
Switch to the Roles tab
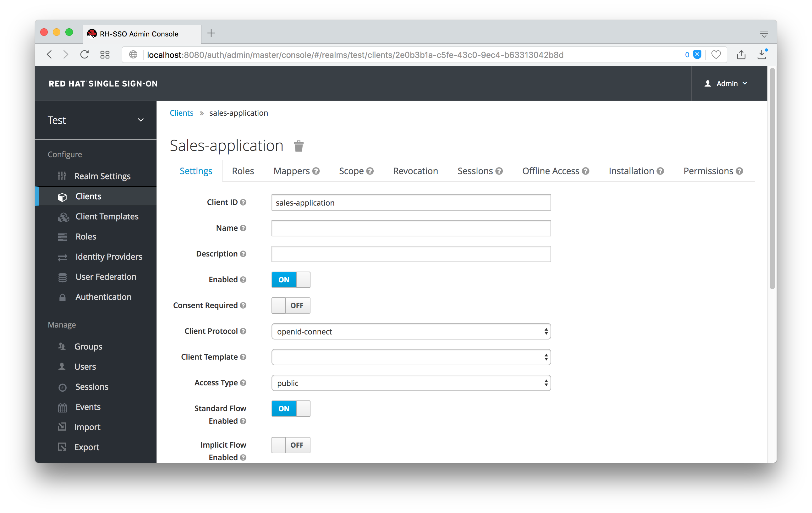pyautogui.click(x=243, y=171)
